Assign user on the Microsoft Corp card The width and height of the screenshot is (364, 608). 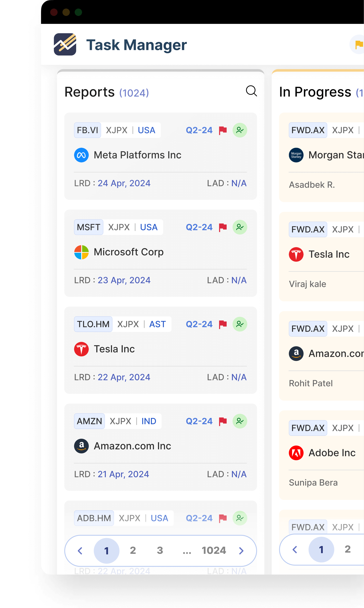pos(240,227)
